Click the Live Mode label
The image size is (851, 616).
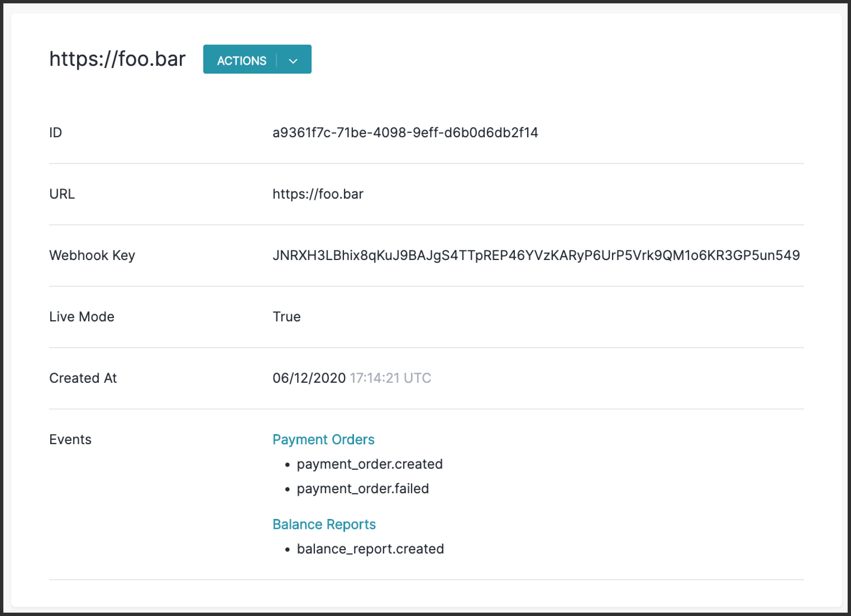pos(82,317)
